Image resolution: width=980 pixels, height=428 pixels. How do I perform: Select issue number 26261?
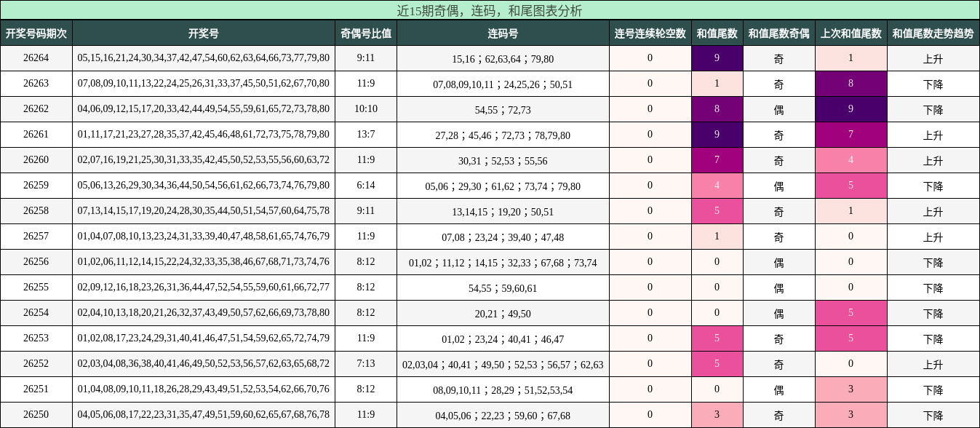point(36,135)
